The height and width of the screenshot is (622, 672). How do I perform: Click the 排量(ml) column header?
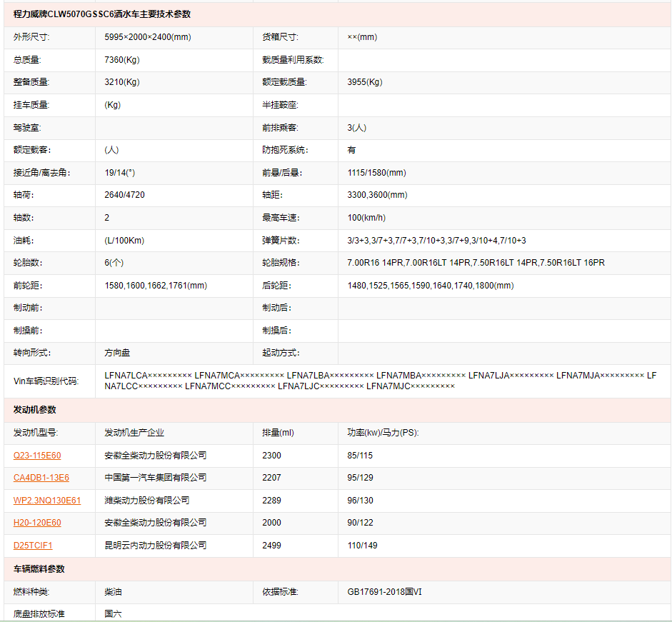coord(278,433)
